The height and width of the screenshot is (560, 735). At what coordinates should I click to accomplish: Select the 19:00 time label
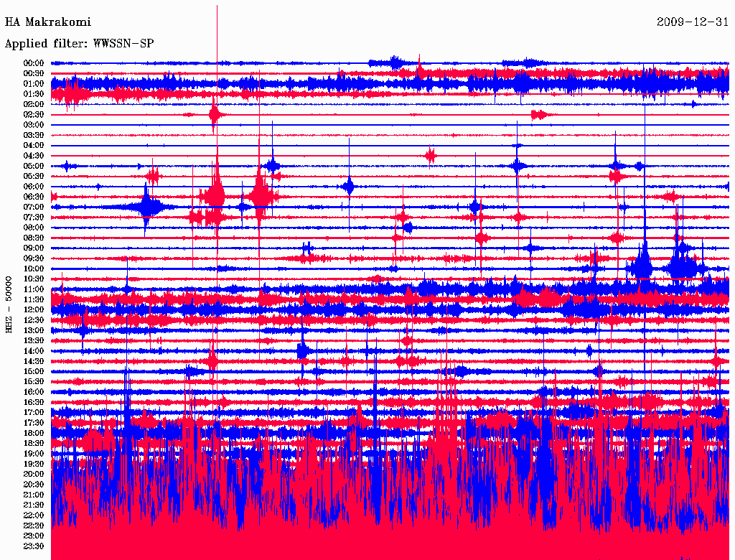point(34,454)
